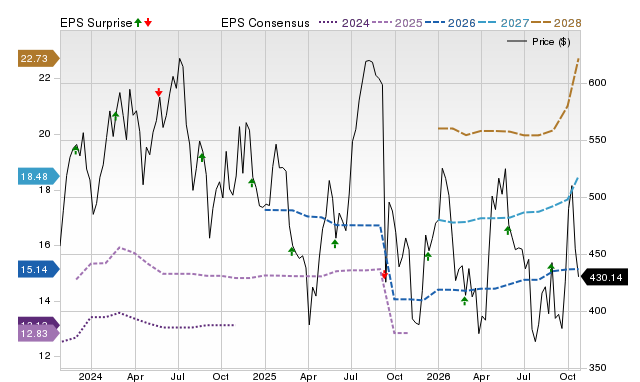Screen dimensions: 640x382
Task: Toggle the 2025 EPS consensus legend entry
Action: coord(397,23)
